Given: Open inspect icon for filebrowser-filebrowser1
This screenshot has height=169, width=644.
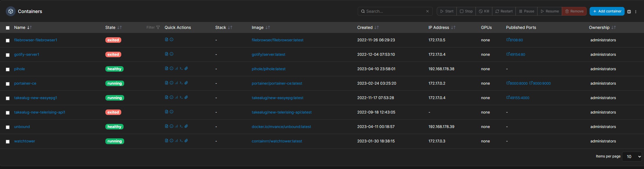Looking at the screenshot, I should (171, 40).
